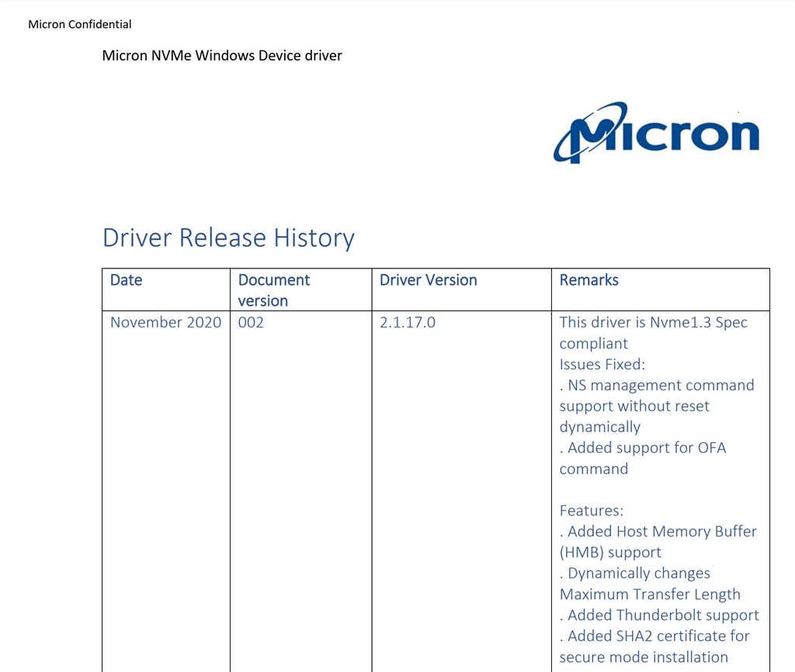Image resolution: width=795 pixels, height=672 pixels.
Task: Click the 'Driver Release History' heading
Action: 229,237
